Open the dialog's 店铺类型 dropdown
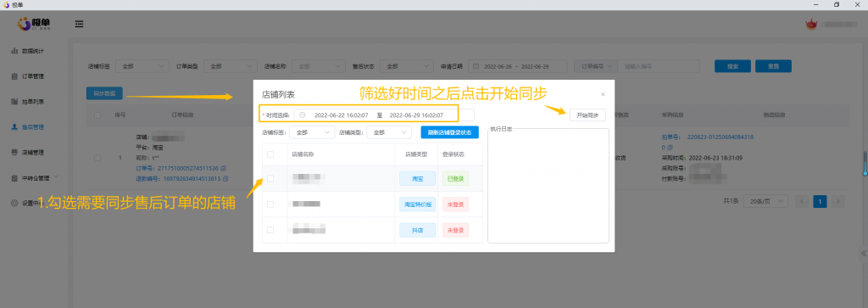 (x=390, y=132)
